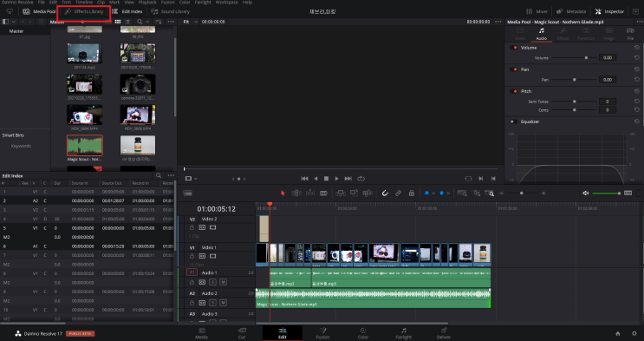Switch to Inspector Audio tab
Viewport: 644px width, 341px height.
tap(542, 34)
